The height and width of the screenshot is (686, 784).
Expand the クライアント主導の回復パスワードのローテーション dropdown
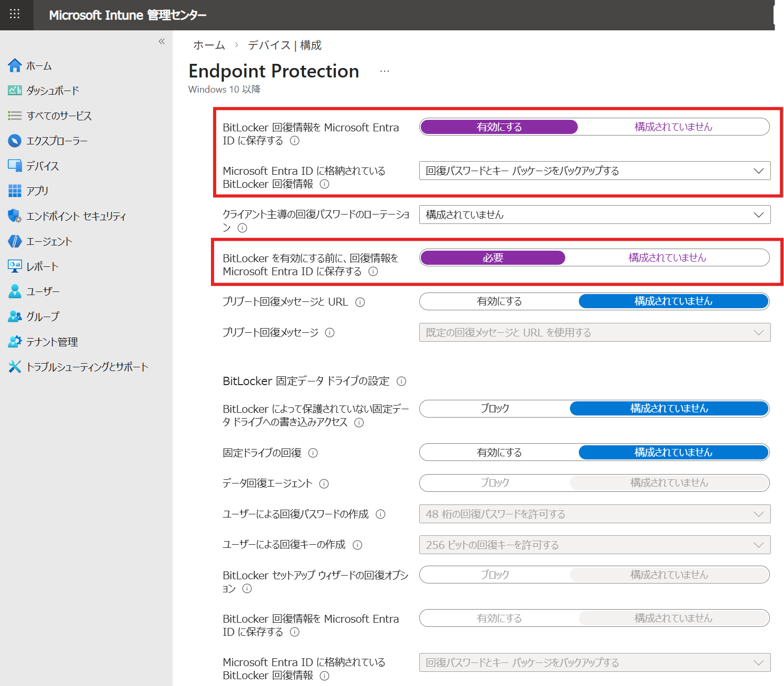point(595,215)
